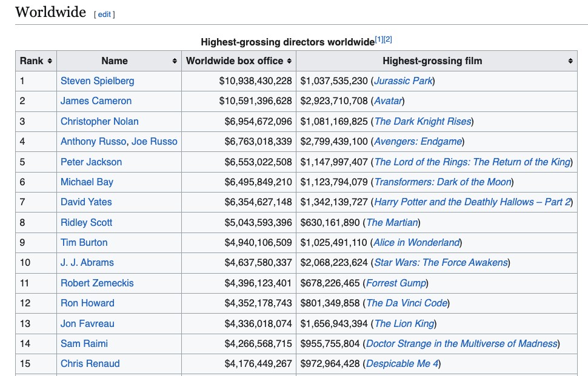The width and height of the screenshot is (588, 376).
Task: Open citation reference [1]
Action: (379, 39)
